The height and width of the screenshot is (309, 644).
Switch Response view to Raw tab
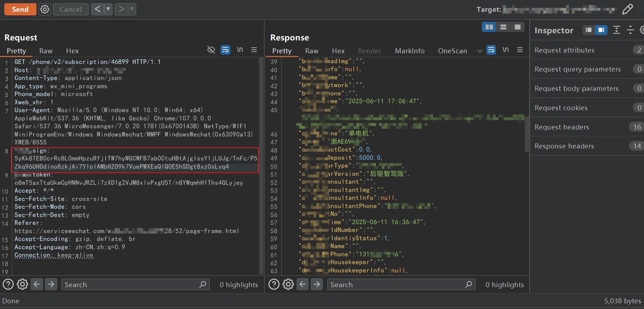point(312,51)
